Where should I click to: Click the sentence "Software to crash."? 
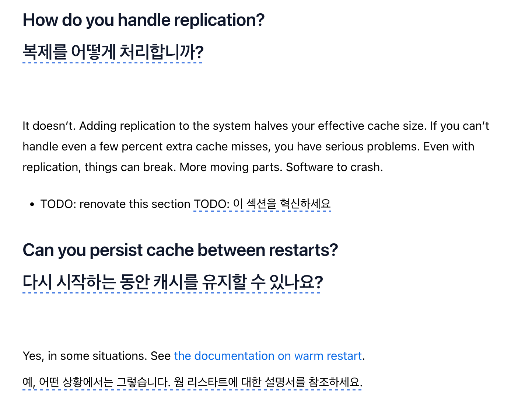[334, 167]
